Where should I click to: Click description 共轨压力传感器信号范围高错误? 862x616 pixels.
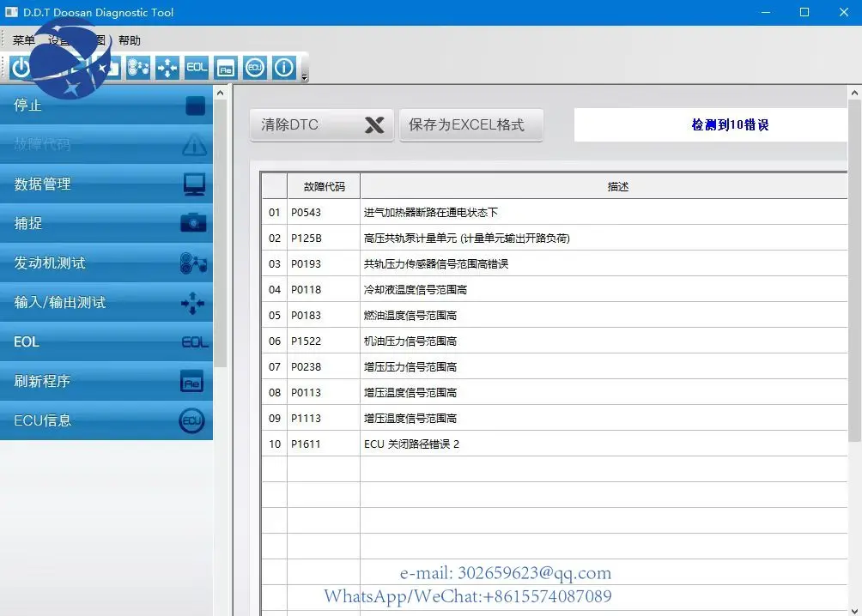point(436,263)
